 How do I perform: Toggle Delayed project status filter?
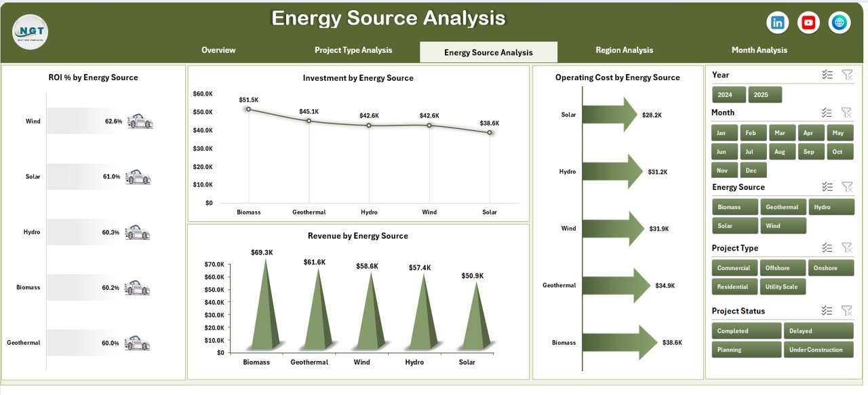[x=818, y=330]
